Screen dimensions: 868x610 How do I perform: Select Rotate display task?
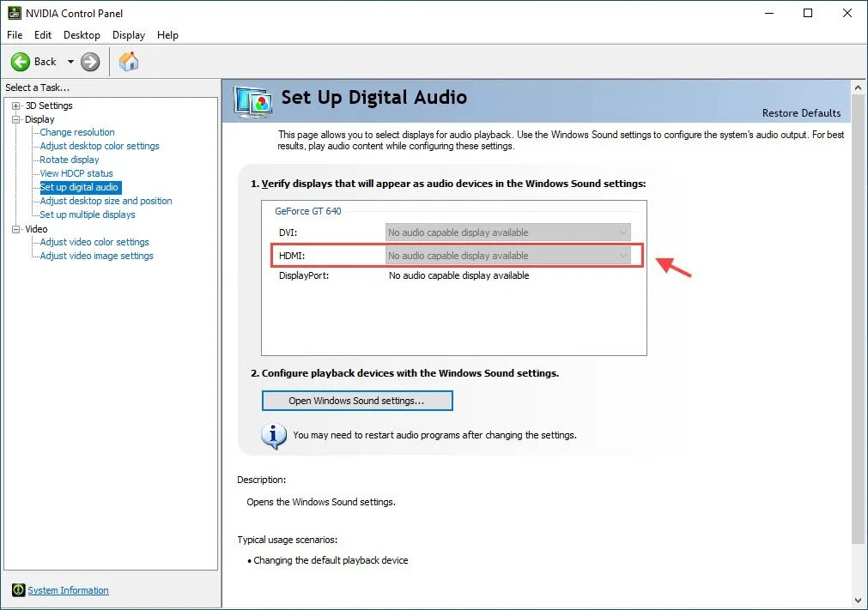tap(70, 160)
